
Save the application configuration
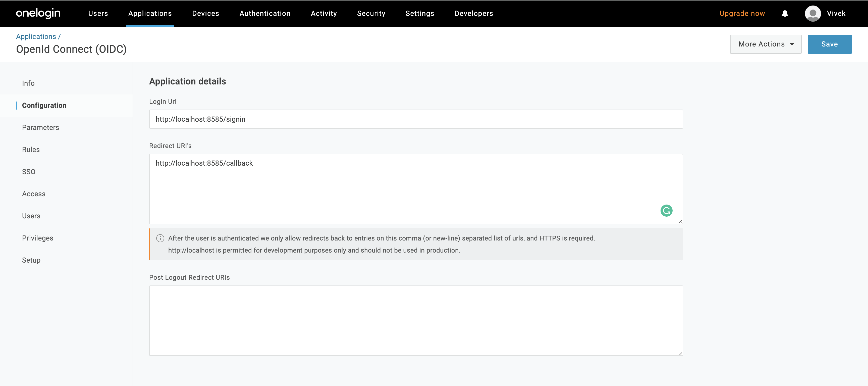tap(830, 44)
